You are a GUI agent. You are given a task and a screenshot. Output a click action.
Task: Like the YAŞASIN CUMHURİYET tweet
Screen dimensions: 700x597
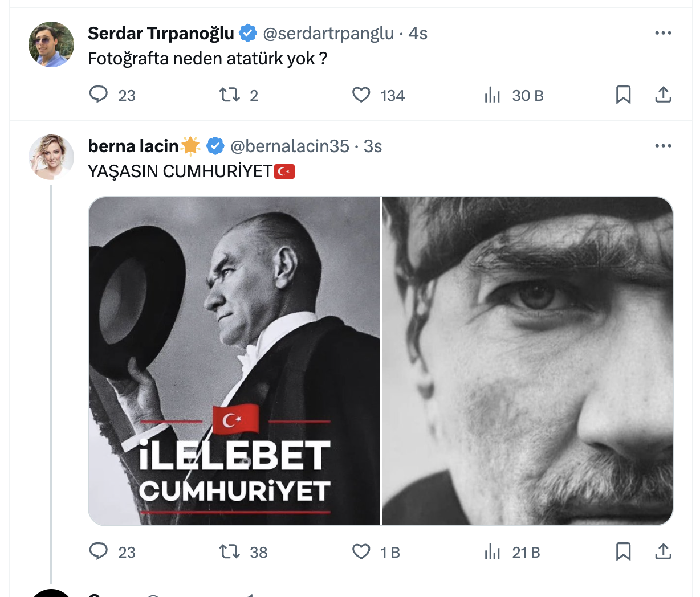click(x=361, y=552)
